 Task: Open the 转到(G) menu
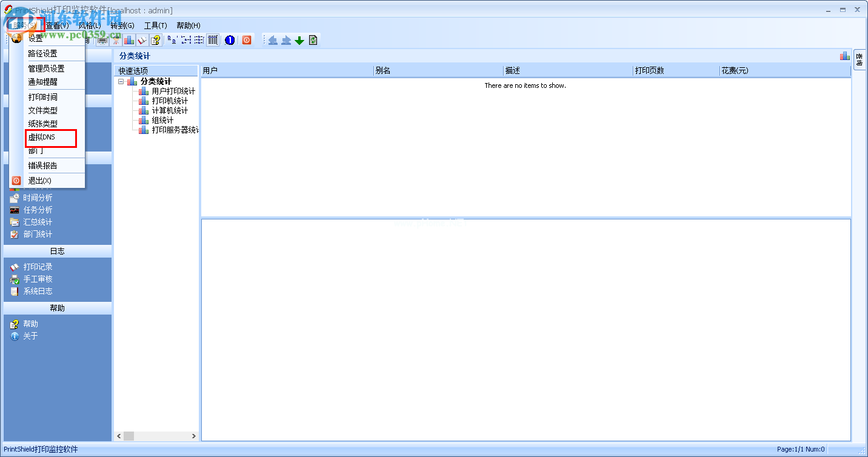click(122, 25)
